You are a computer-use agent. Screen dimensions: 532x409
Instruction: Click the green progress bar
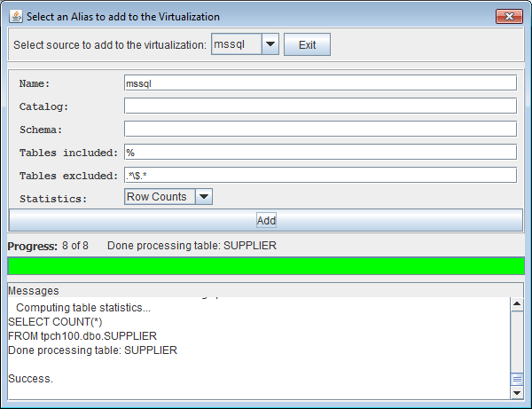pyautogui.click(x=266, y=266)
